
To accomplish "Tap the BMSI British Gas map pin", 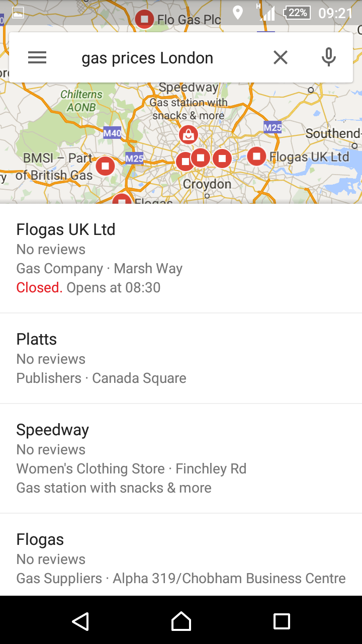I will coord(105,166).
